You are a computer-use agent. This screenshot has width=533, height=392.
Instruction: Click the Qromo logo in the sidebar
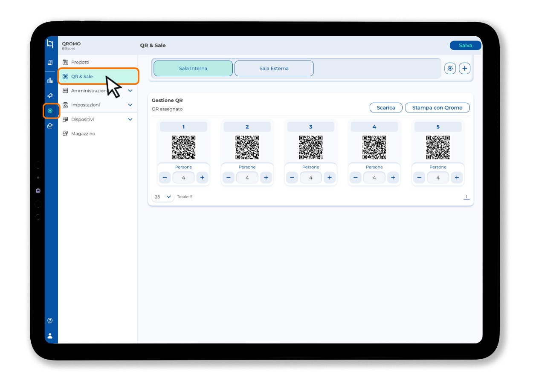50,44
